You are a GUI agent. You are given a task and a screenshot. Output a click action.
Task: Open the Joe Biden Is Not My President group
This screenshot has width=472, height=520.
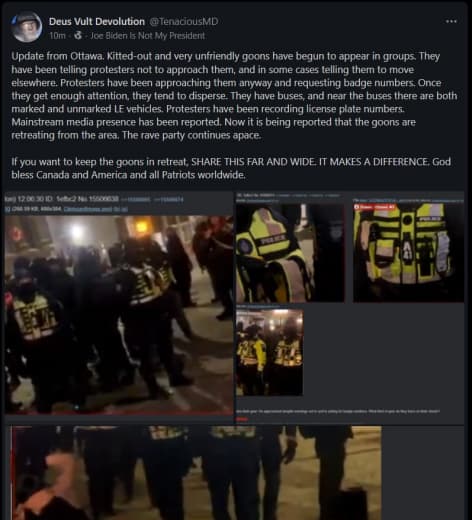(x=148, y=36)
